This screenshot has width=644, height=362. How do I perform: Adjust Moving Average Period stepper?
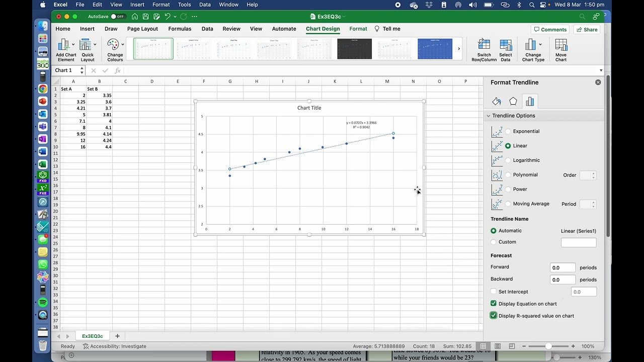[593, 204]
